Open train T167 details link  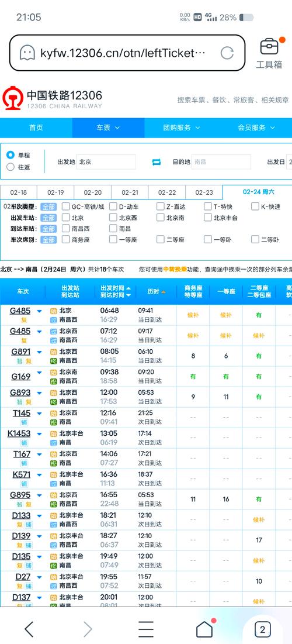pos(22,454)
